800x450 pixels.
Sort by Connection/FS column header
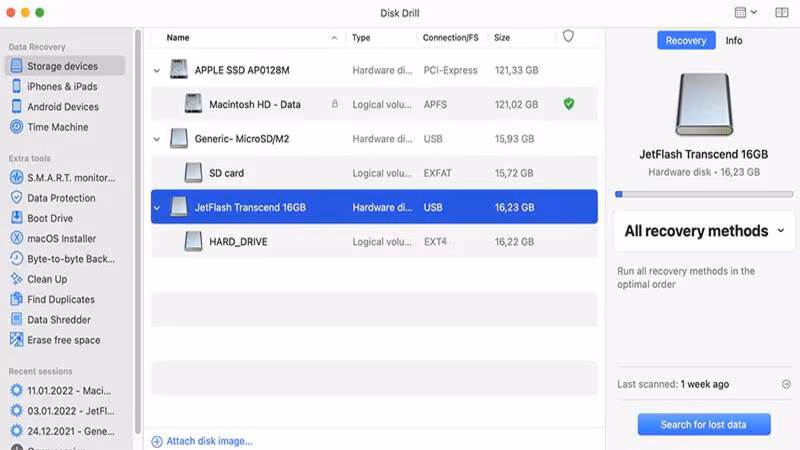pyautogui.click(x=451, y=38)
